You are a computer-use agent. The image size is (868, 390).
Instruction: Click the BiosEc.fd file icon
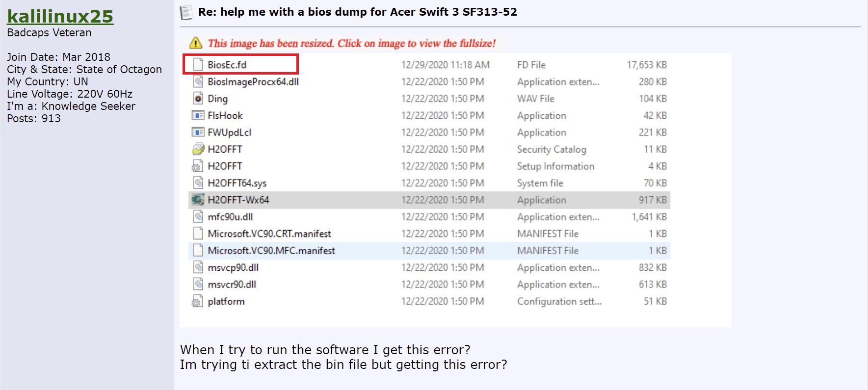click(x=198, y=65)
